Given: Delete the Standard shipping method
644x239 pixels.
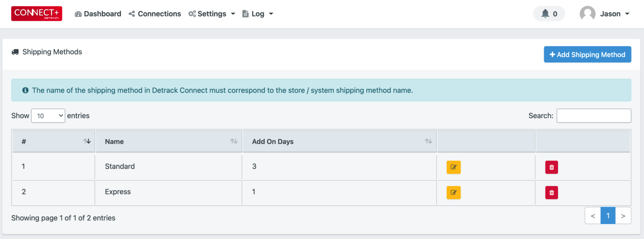Looking at the screenshot, I should 551,167.
